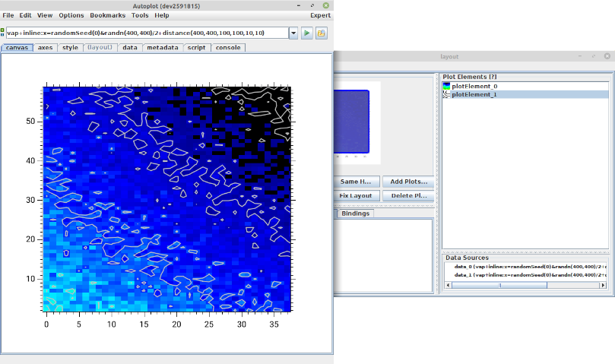
Task: Close the layout window
Action: coord(607,56)
